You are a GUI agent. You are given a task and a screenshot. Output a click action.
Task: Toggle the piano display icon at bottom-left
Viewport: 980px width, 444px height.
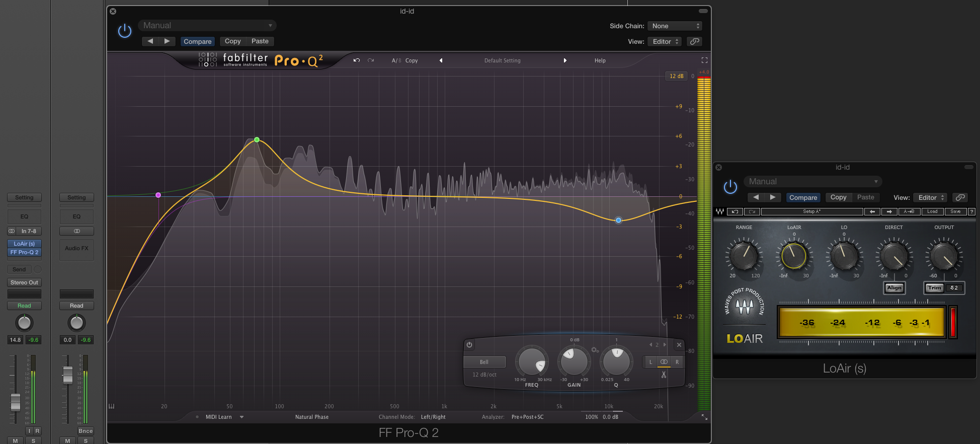coord(111,406)
